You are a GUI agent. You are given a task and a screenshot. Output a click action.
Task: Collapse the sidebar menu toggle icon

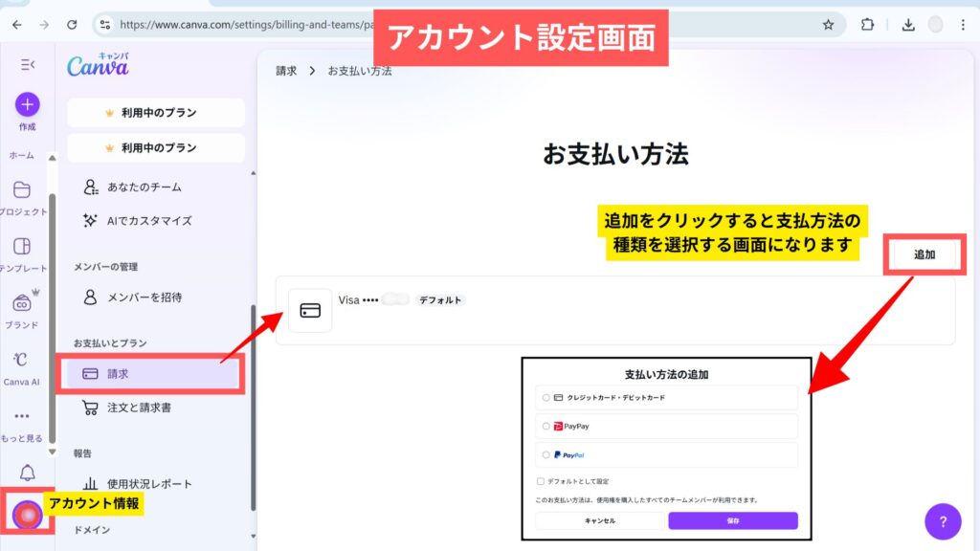coord(28,64)
